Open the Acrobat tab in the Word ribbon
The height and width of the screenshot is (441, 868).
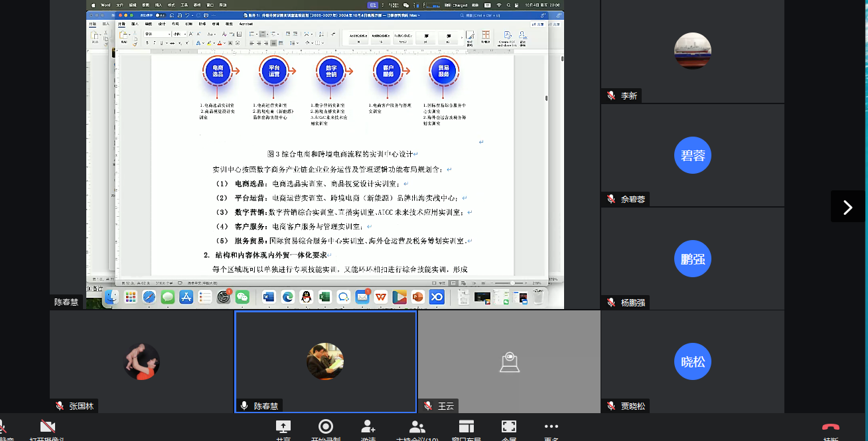click(x=246, y=24)
